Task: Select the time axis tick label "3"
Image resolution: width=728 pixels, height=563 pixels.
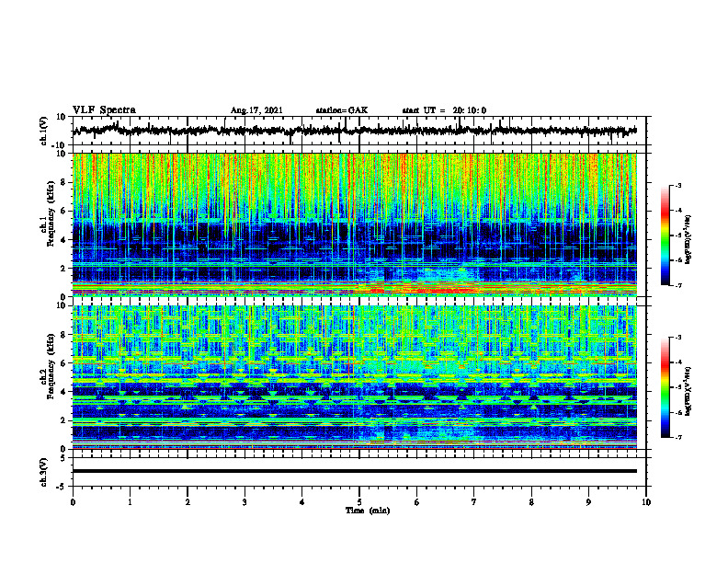Action: tap(245, 502)
